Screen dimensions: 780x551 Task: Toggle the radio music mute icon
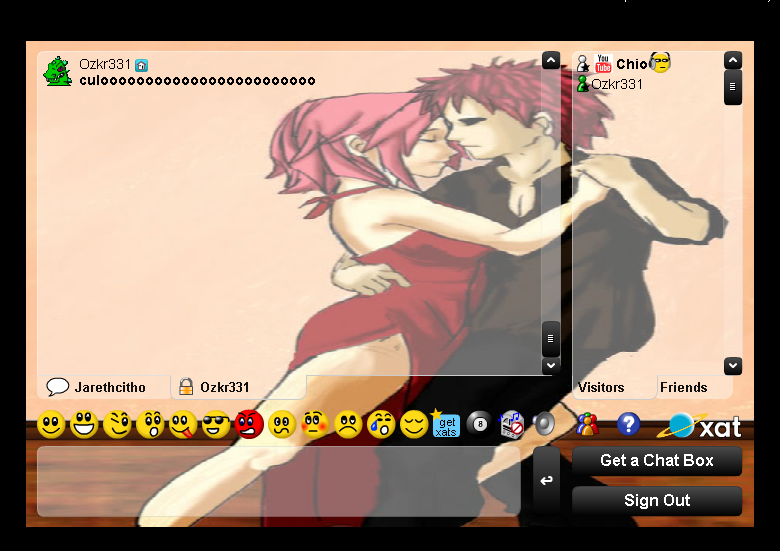pos(511,425)
